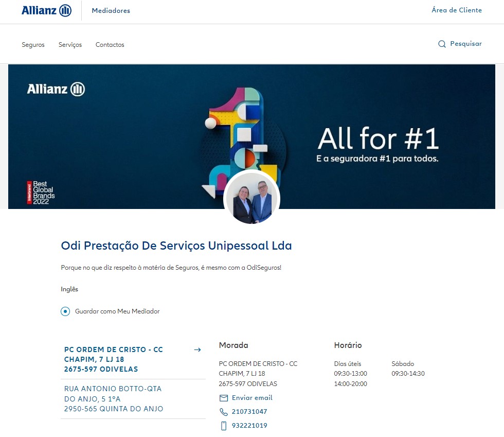This screenshot has height=437, width=504.
Task: Select PC Ordem de Cristo Odivelas address
Action: click(x=133, y=359)
